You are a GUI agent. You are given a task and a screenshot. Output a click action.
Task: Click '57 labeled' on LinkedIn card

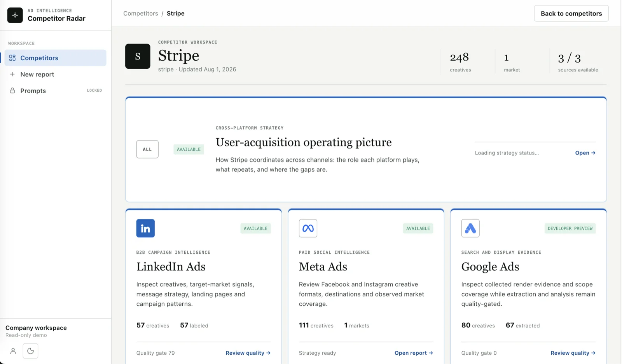pyautogui.click(x=194, y=326)
